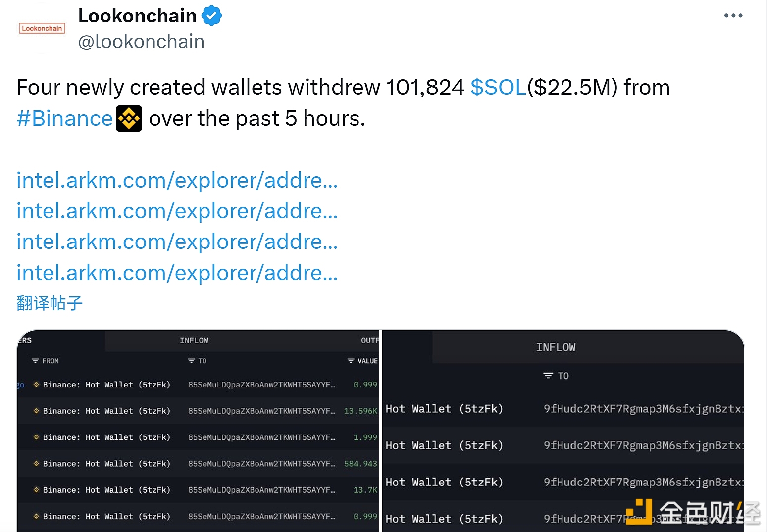Open the left attached table image
This screenshot has height=532, width=767.
[198, 431]
